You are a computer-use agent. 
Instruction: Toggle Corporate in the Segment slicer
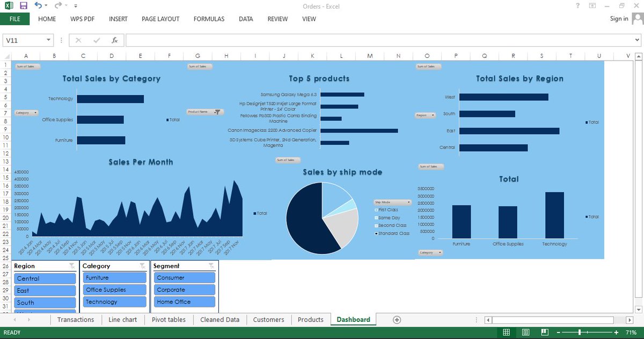click(185, 290)
